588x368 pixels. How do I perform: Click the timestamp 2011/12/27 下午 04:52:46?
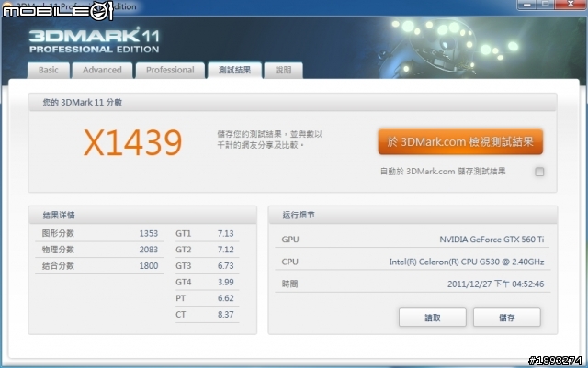coord(496,284)
